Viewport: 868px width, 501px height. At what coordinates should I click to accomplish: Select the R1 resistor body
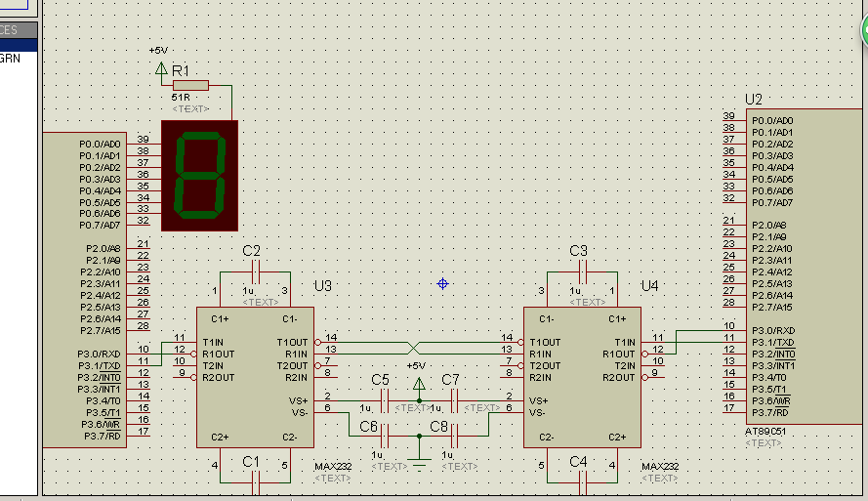(190, 85)
